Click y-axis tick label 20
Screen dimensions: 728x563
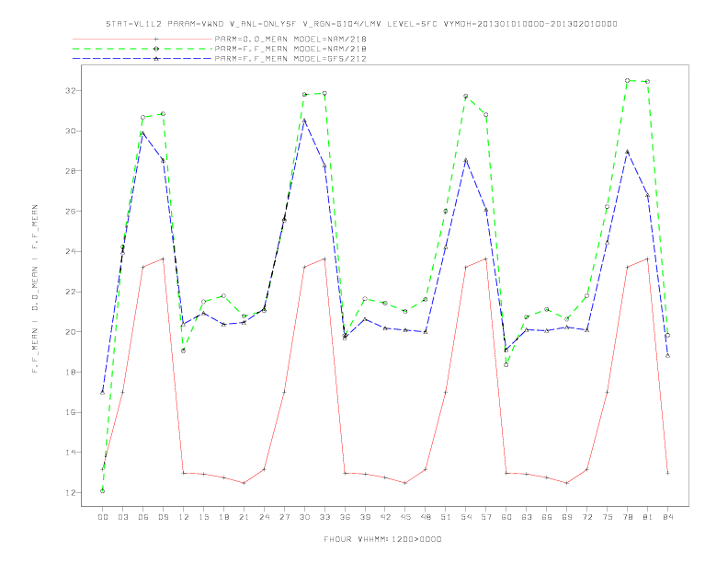click(71, 332)
